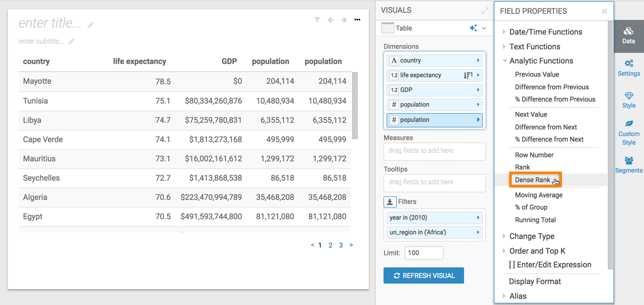
Task: Click the pencil icon next to the title
Action: point(91,25)
